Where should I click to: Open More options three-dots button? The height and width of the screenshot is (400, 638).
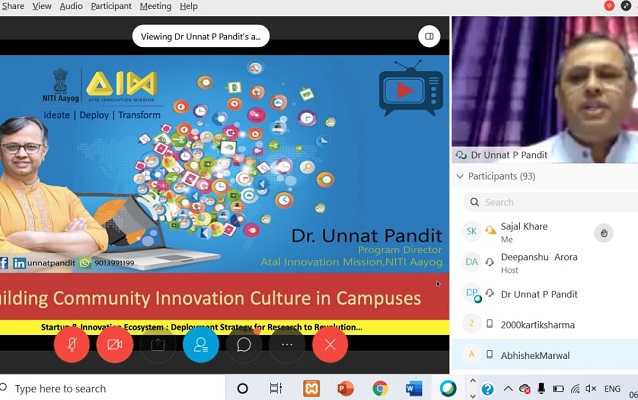(x=287, y=345)
